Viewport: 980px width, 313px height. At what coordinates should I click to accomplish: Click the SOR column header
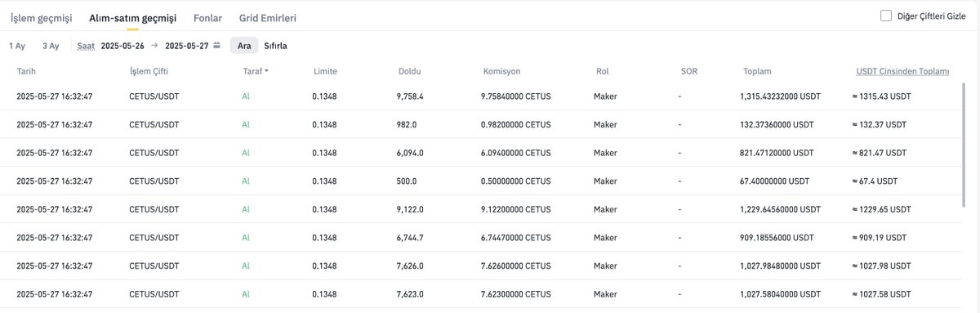coord(688,71)
